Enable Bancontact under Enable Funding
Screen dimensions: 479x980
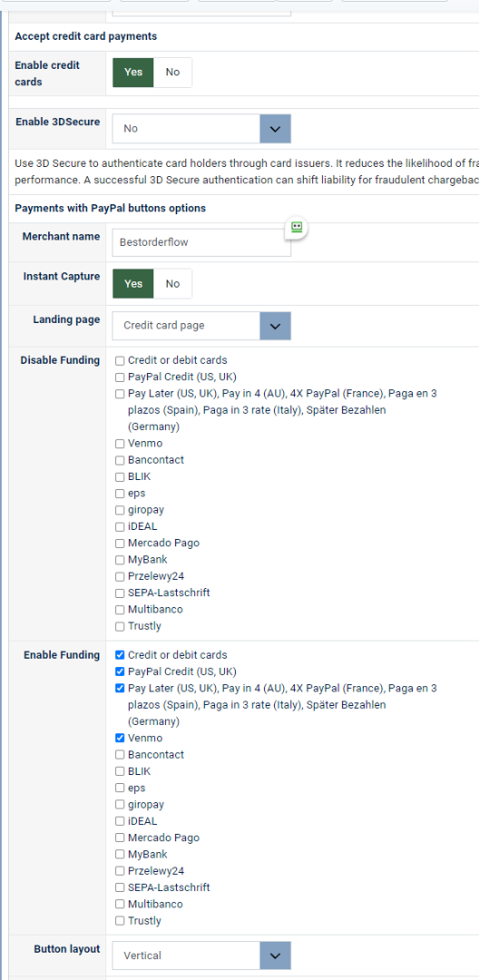click(120, 755)
